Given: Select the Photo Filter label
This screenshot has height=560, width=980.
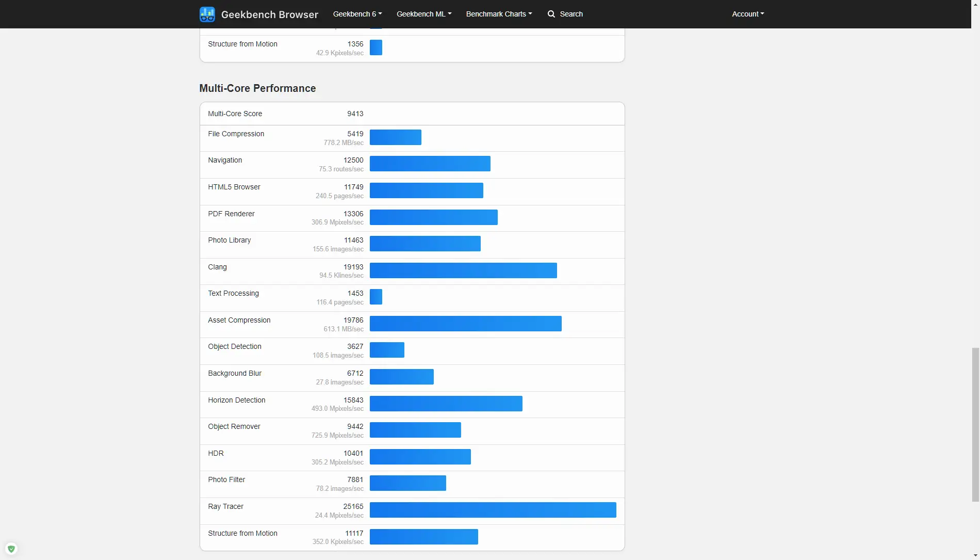Looking at the screenshot, I should tap(226, 479).
